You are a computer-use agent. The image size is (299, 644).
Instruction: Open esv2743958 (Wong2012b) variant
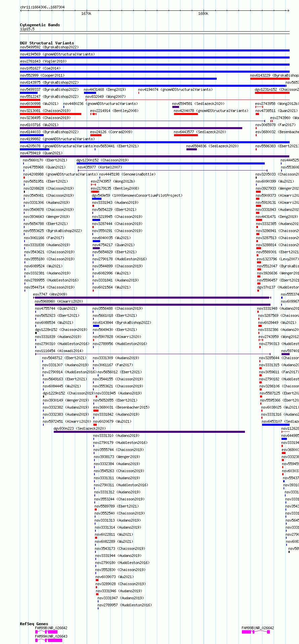[277, 104]
